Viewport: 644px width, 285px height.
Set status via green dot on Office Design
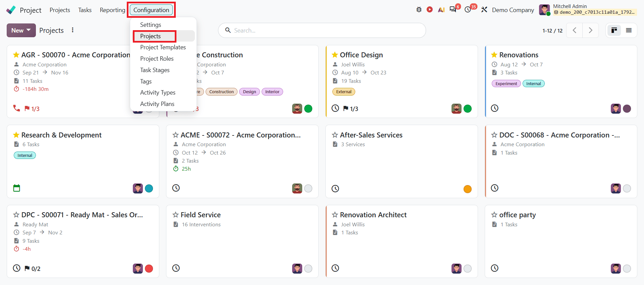pos(468,109)
